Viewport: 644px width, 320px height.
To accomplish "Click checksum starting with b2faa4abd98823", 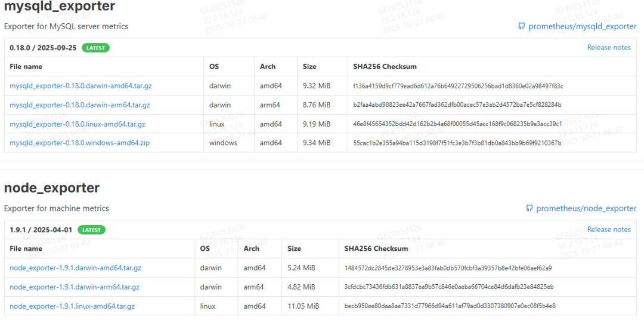I will coord(457,105).
